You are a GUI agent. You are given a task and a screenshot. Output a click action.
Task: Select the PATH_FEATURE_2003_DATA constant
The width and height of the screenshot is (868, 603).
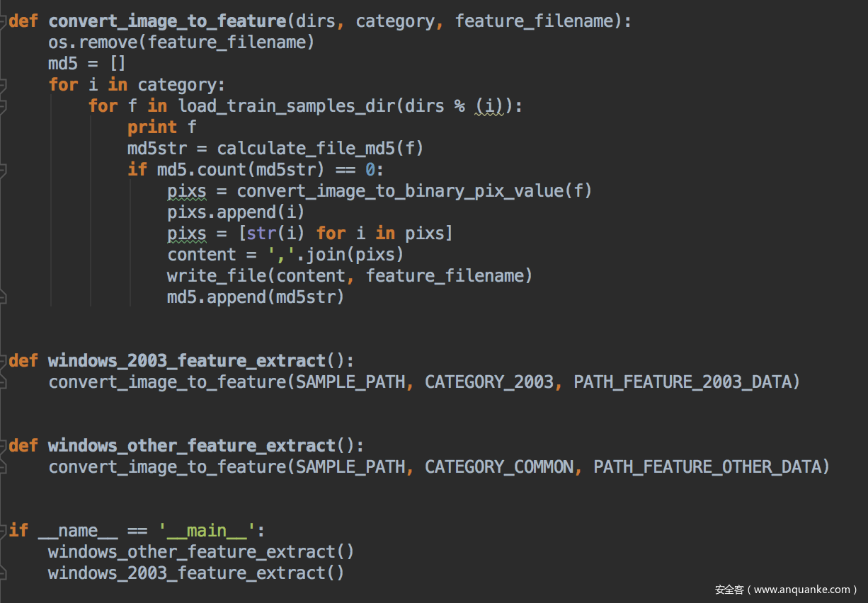pyautogui.click(x=680, y=382)
